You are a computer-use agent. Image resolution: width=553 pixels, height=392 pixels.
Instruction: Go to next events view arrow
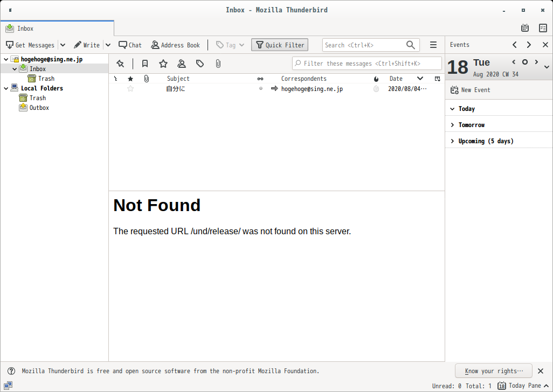[x=529, y=45]
